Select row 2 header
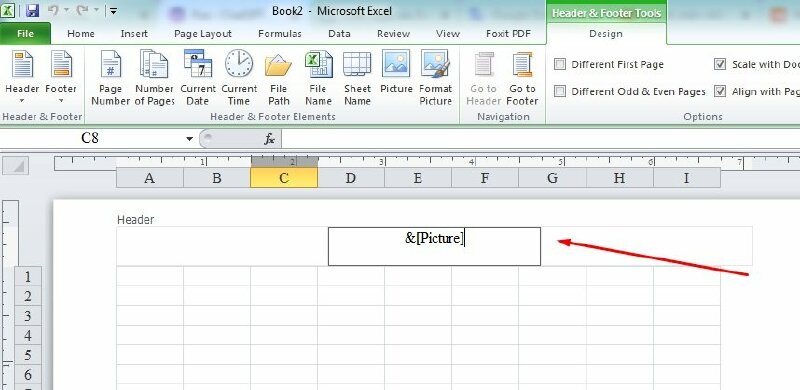This screenshot has width=800, height=390. (x=28, y=296)
